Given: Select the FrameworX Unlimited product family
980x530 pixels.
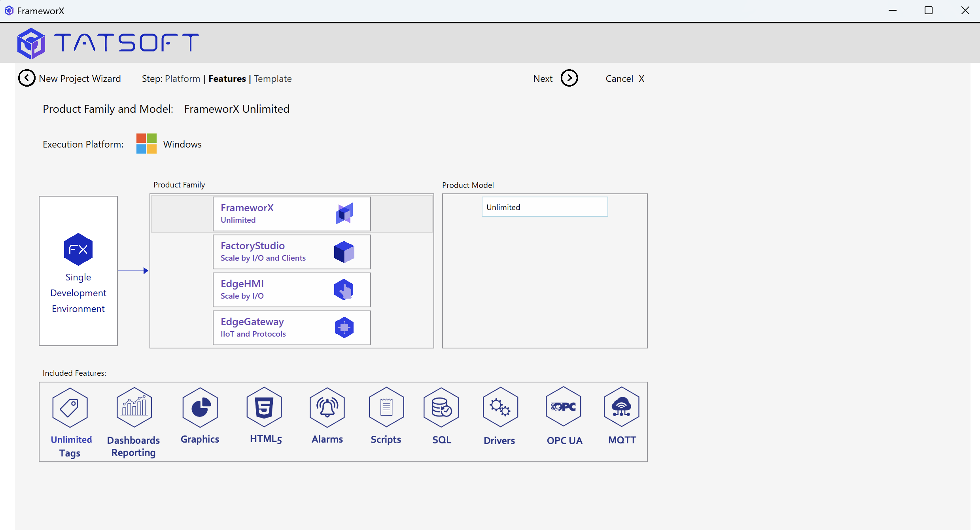Looking at the screenshot, I should (292, 214).
